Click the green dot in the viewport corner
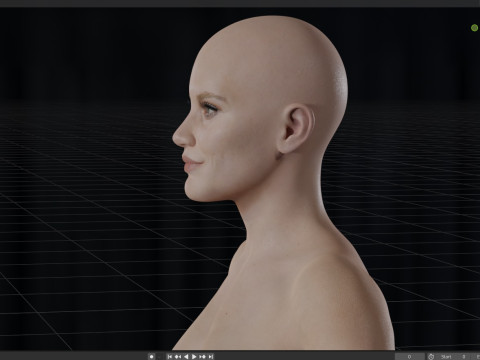The width and height of the screenshot is (480, 360). [474, 28]
